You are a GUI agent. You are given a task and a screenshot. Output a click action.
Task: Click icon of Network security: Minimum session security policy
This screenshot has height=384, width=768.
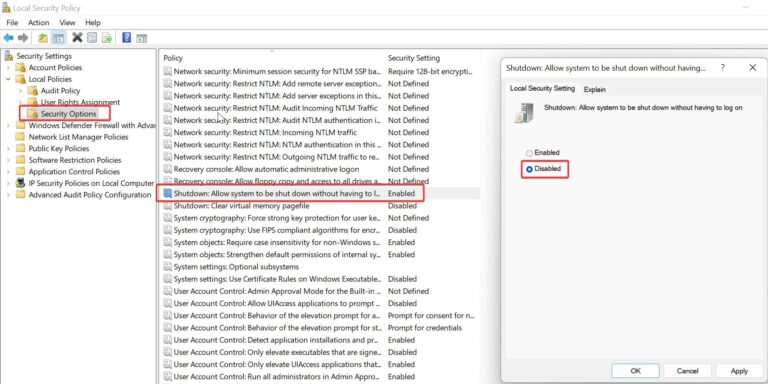[x=168, y=71]
